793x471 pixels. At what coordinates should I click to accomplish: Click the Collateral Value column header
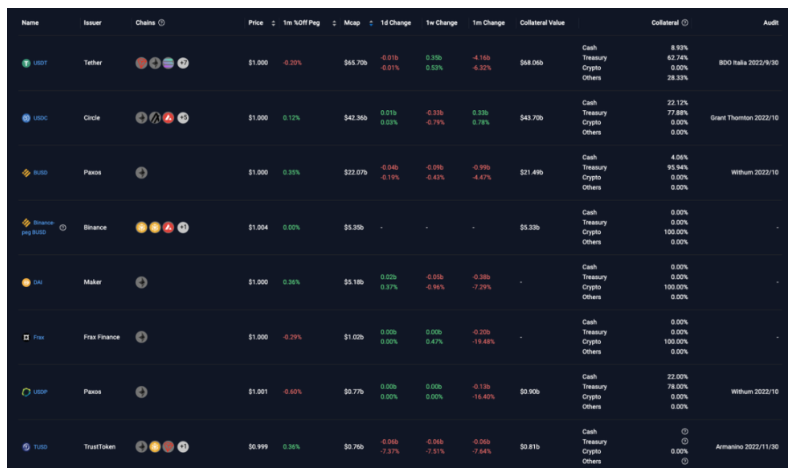tap(542, 23)
